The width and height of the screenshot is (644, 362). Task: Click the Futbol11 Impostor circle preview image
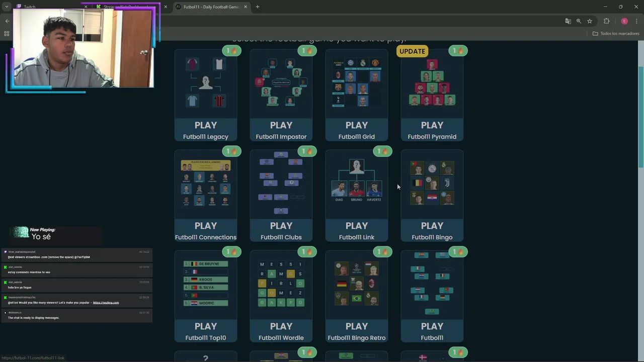281,83
